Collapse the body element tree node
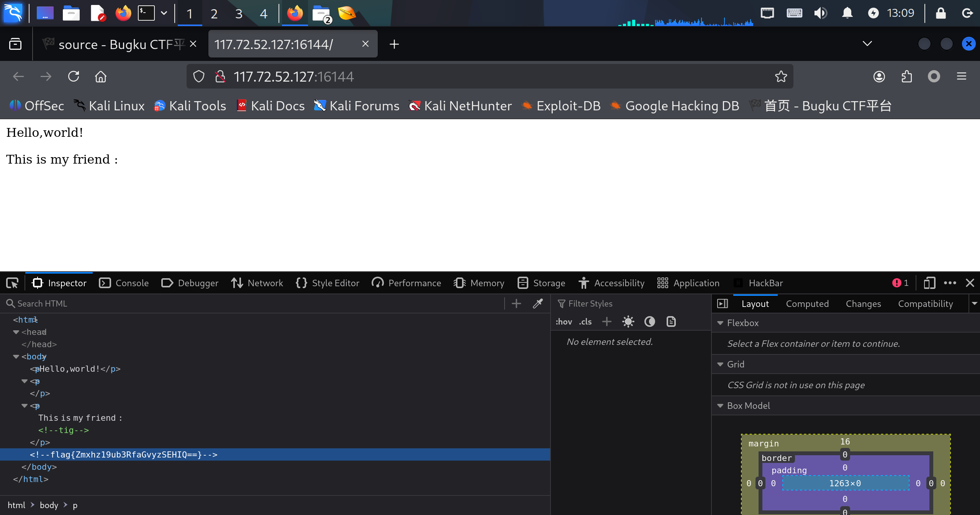 [16, 357]
